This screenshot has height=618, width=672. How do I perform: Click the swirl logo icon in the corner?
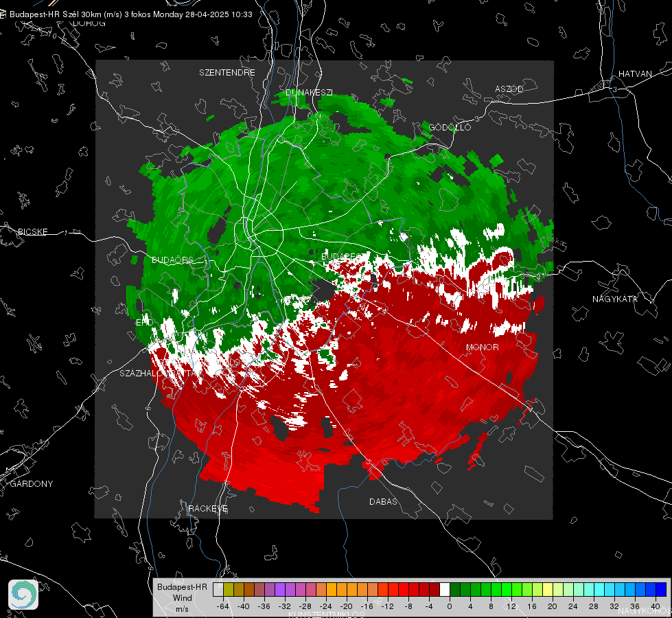pyautogui.click(x=23, y=595)
